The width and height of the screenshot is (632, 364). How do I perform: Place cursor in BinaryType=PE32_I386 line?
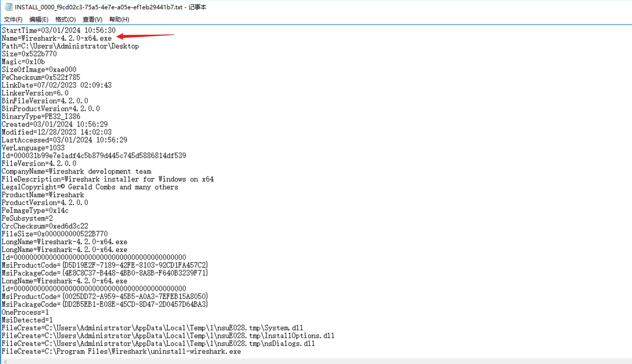[x=41, y=116]
